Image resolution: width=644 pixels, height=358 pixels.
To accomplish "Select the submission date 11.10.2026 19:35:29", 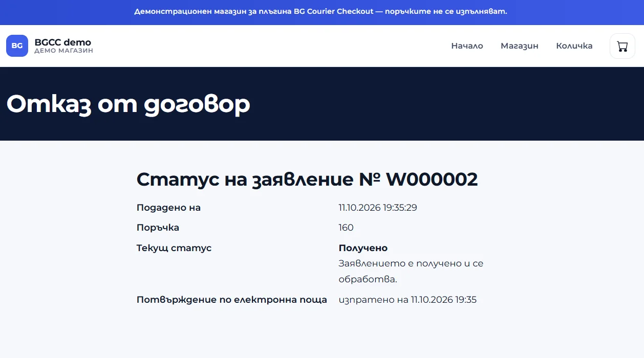I will (x=378, y=208).
